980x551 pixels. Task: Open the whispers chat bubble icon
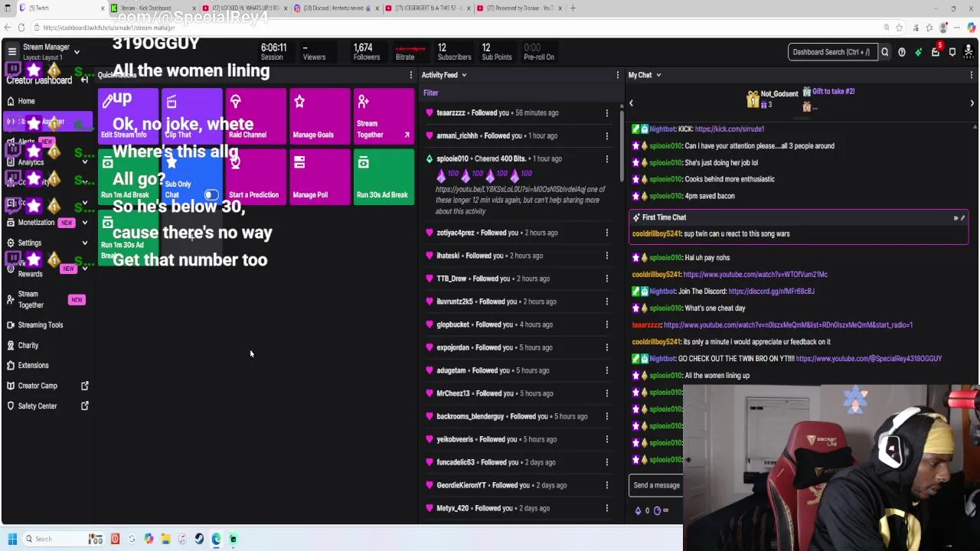952,52
